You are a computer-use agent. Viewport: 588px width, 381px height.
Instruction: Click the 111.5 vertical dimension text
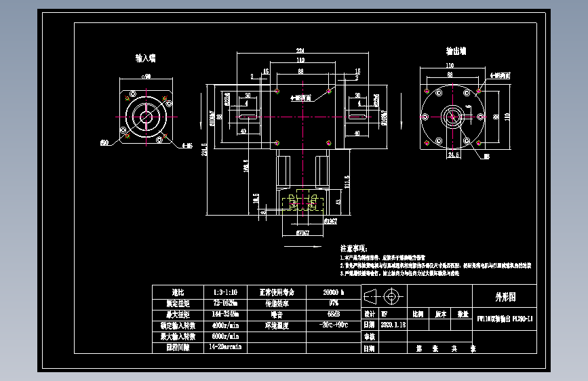tap(347, 182)
